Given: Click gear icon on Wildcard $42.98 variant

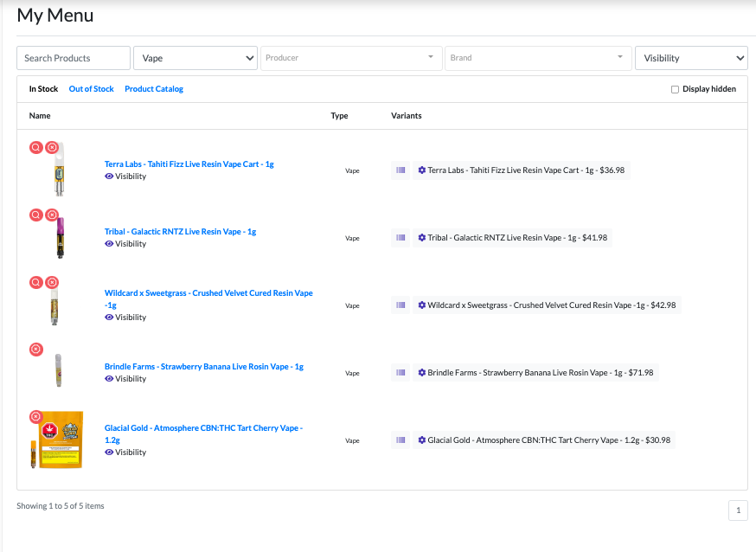Looking at the screenshot, I should pyautogui.click(x=422, y=305).
